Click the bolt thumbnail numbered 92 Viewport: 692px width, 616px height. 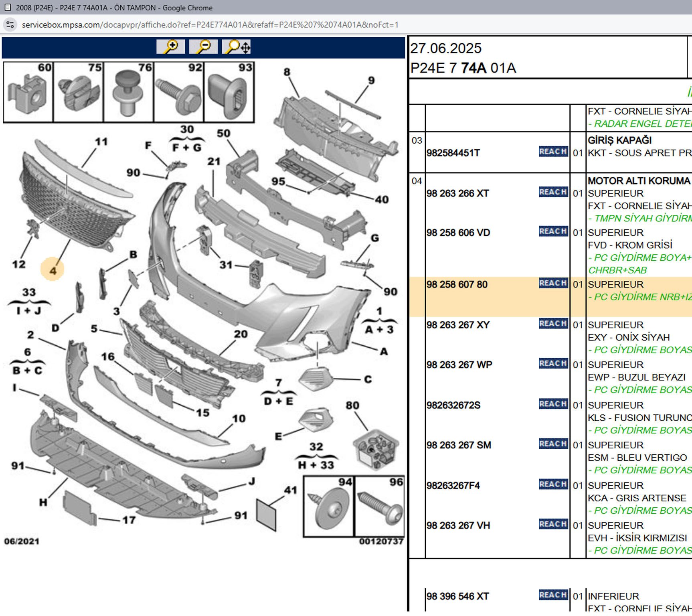pyautogui.click(x=179, y=92)
